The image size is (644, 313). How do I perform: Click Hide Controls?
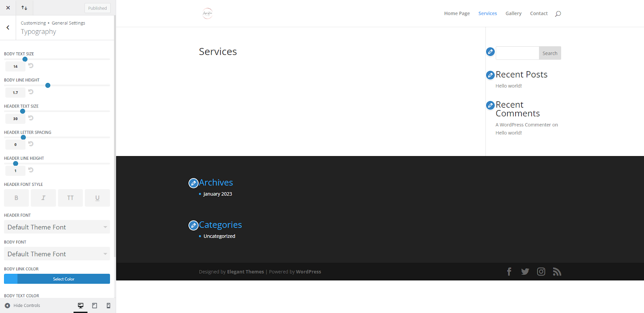(x=23, y=305)
